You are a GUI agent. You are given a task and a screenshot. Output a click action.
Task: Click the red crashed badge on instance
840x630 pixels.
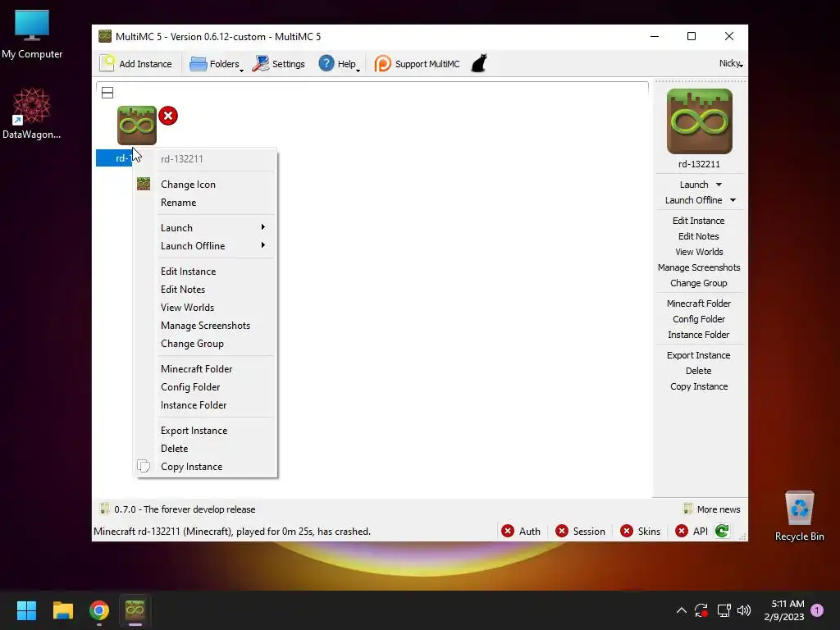(167, 116)
